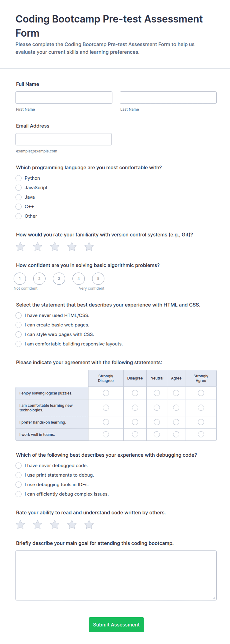This screenshot has height=644, width=230.
Task: Select 'I use debugging tools in IDEs'
Action: (19, 485)
